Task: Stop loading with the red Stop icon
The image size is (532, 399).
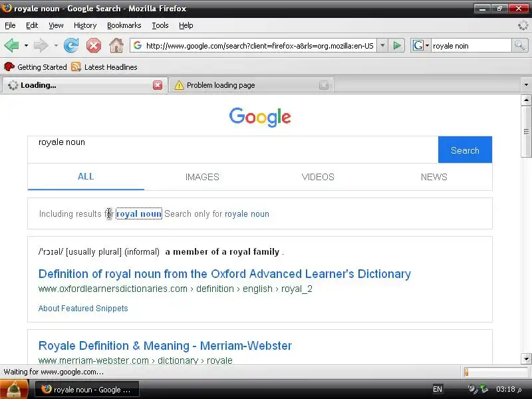Action: tap(94, 45)
